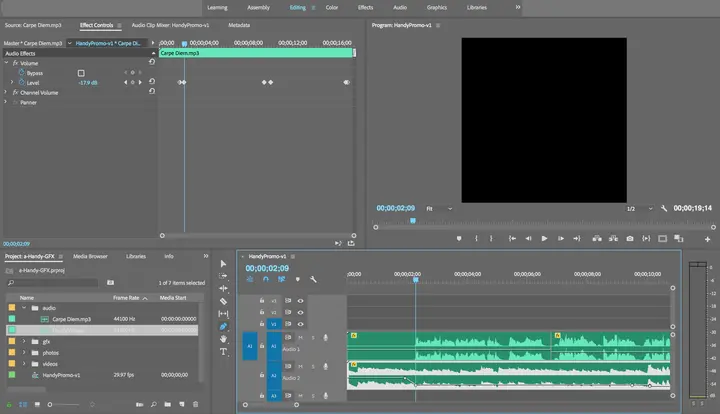Screen dimensions: 720x414
Task: Click Program monitor scrubber playhead
Action: pos(413,221)
